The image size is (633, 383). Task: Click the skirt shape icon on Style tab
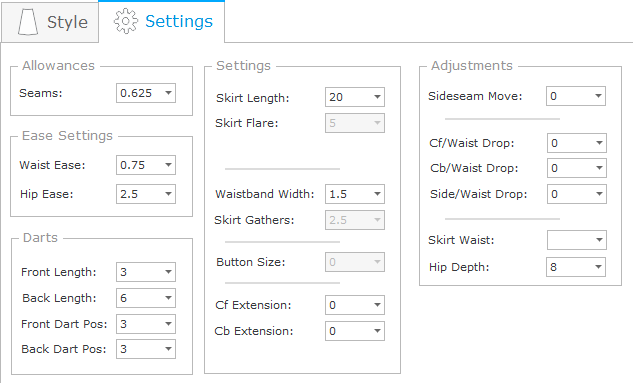(28, 22)
